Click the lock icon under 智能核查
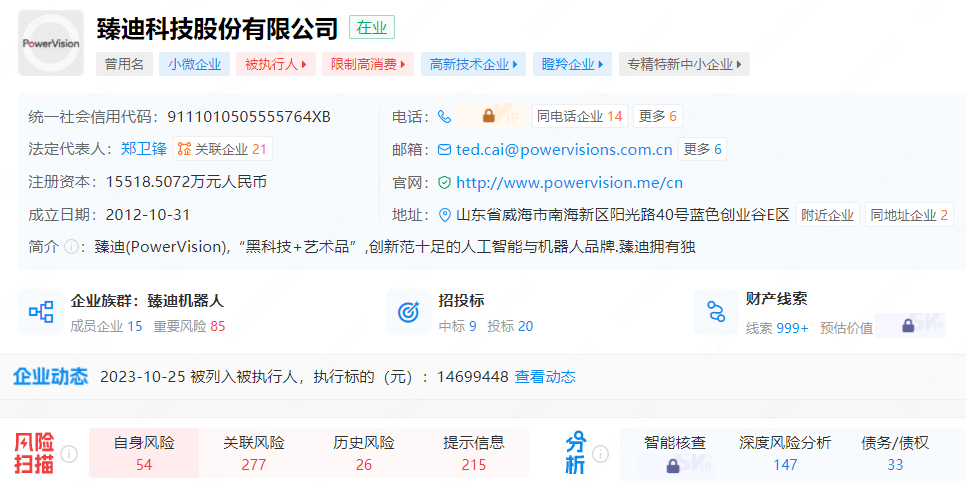 673,465
